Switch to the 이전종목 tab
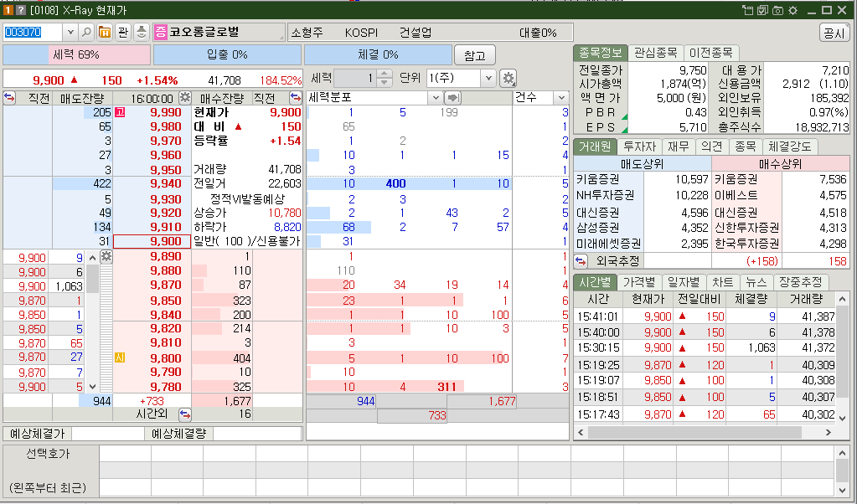 tap(710, 53)
